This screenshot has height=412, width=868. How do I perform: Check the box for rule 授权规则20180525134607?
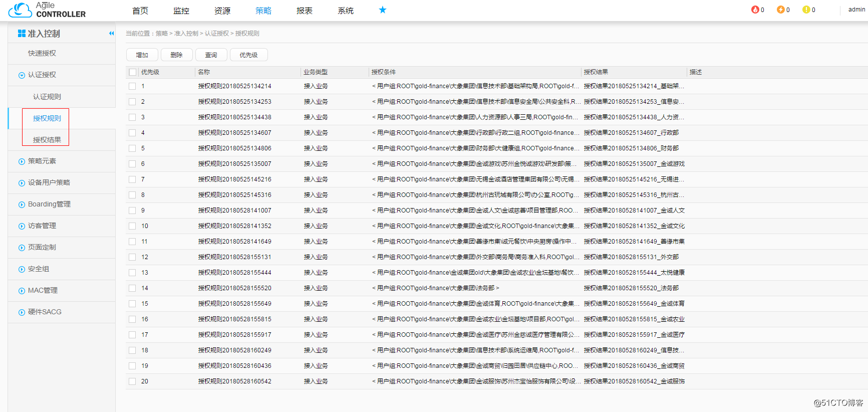tap(132, 133)
